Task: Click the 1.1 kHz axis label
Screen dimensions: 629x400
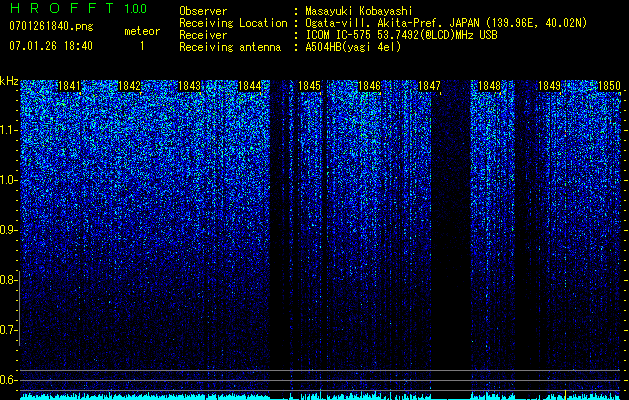Action: pos(8,130)
